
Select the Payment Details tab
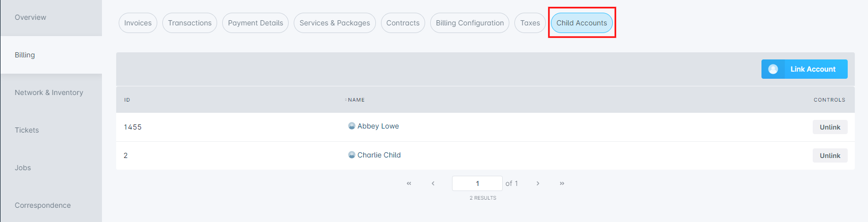(x=256, y=23)
